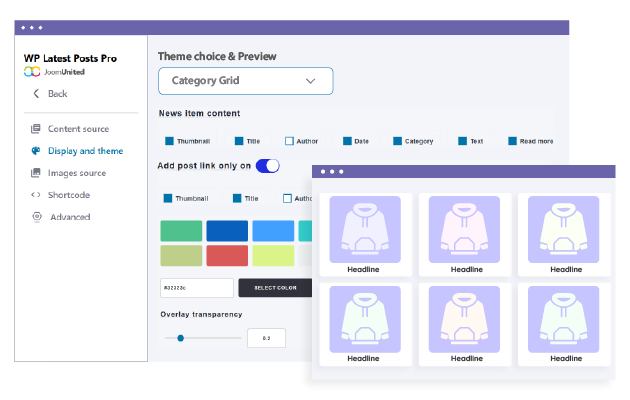Enable the Author checkbox in News item content

coord(289,141)
